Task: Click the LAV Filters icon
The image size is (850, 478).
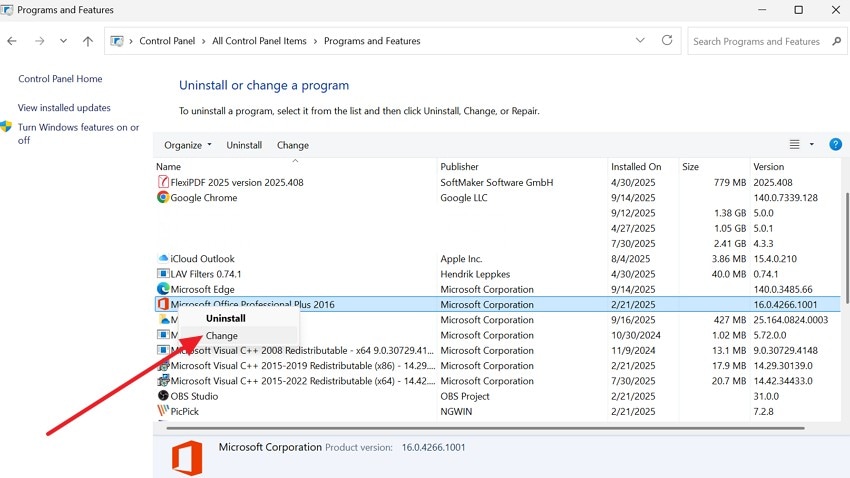Action: click(163, 274)
